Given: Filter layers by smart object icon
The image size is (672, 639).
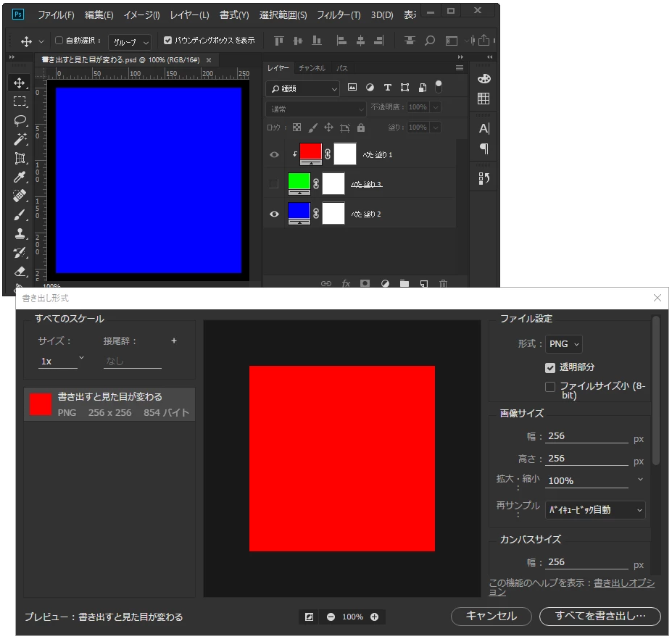Looking at the screenshot, I should tap(423, 88).
